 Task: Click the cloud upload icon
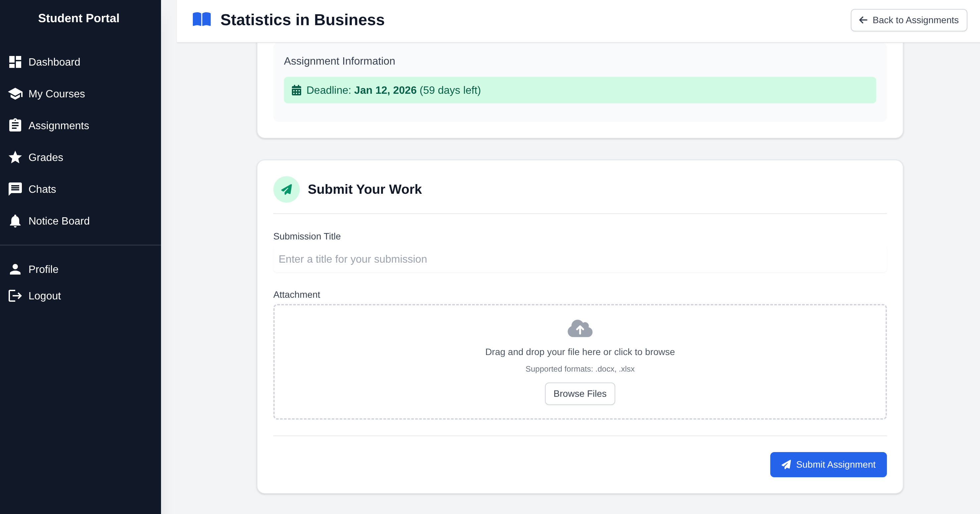[x=580, y=329]
